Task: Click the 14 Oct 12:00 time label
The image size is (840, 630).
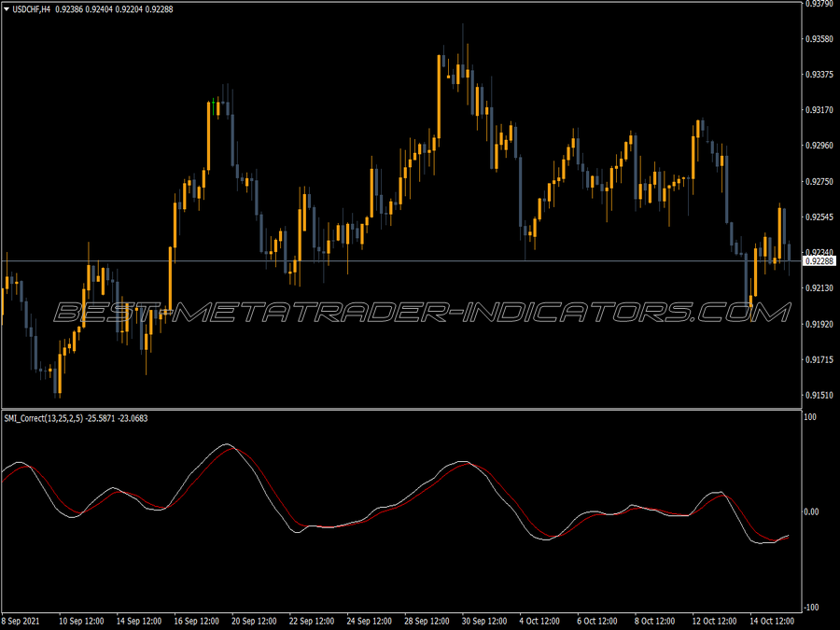Action: 772,621
